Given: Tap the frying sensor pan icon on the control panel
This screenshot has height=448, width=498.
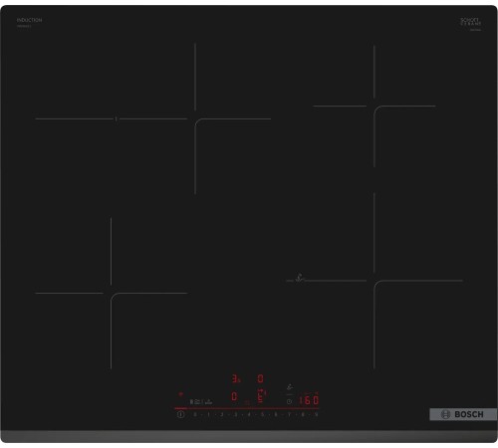Looking at the screenshot, I should click(x=290, y=387).
